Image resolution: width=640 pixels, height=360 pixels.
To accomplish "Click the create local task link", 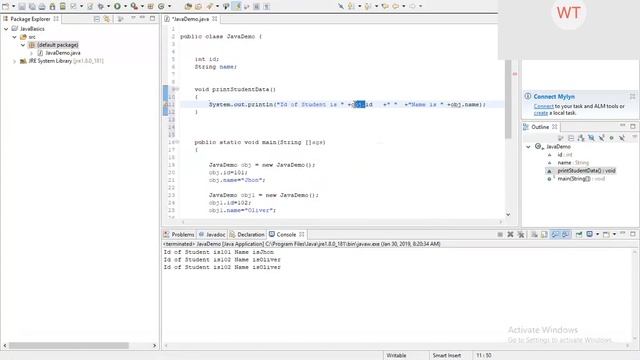I will (x=540, y=113).
